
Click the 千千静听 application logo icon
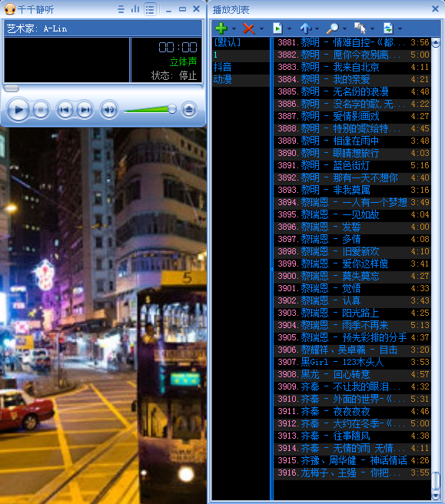[x=10, y=9]
